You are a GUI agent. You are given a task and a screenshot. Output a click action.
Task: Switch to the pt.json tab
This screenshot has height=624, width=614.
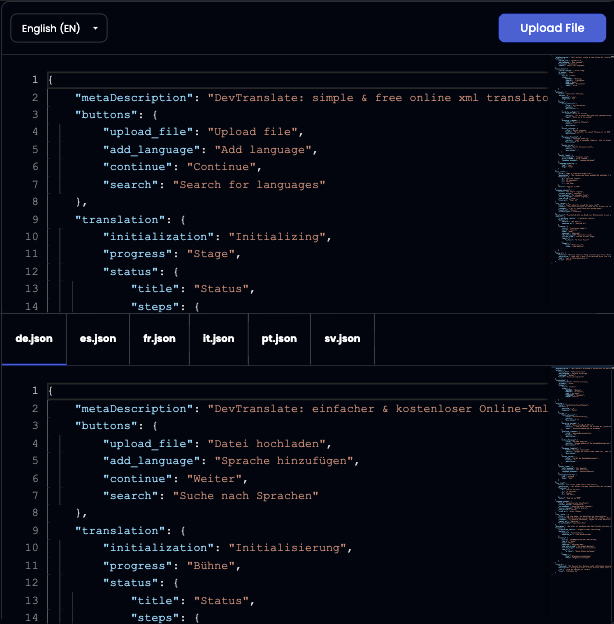point(279,339)
